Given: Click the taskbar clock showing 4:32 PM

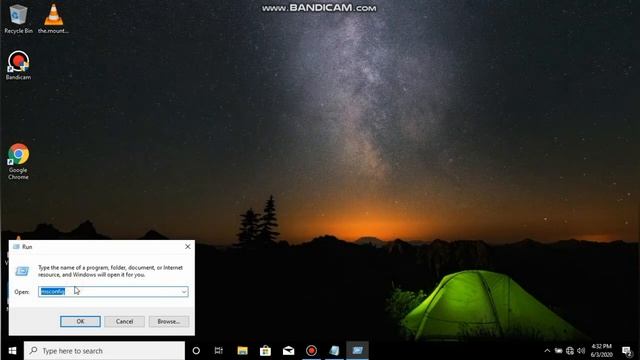Looking at the screenshot, I should pos(602,351).
